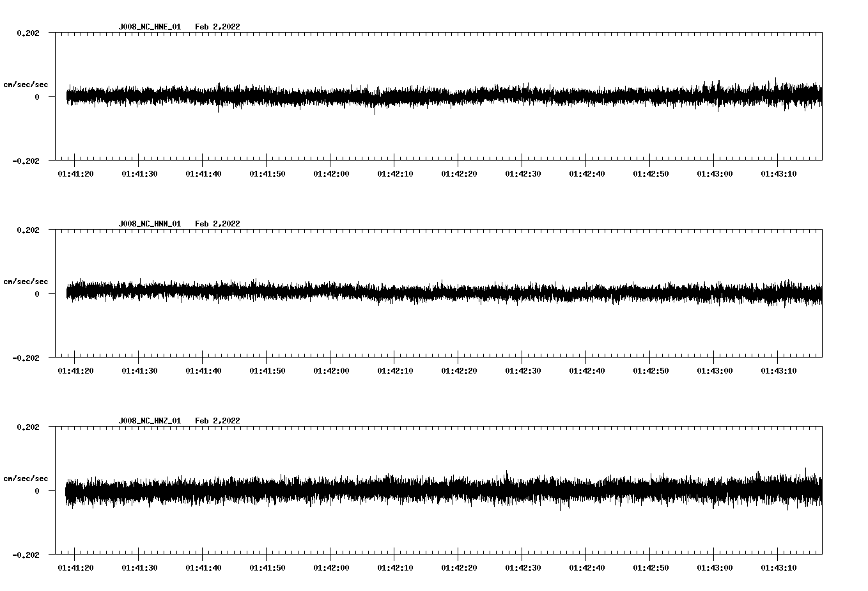
Task: Select cm/sec/sec unit label on HNZ plot
Action: [26, 478]
